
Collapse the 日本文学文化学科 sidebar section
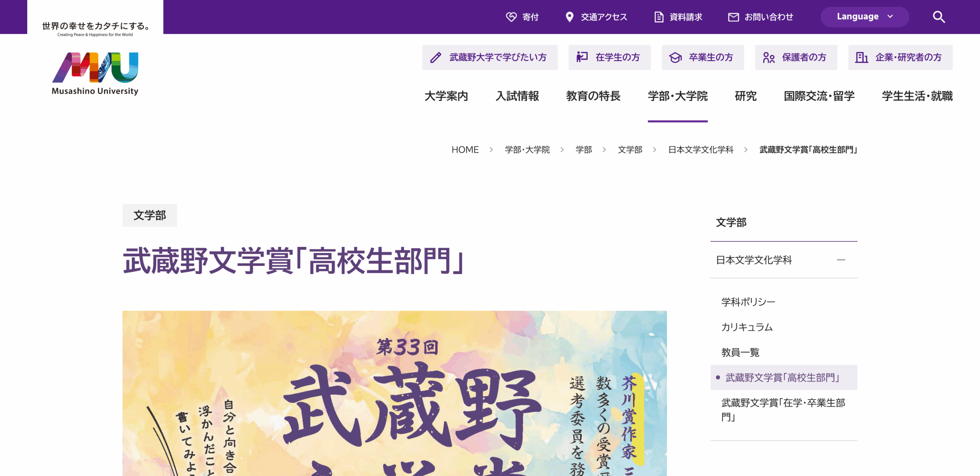coord(841,260)
